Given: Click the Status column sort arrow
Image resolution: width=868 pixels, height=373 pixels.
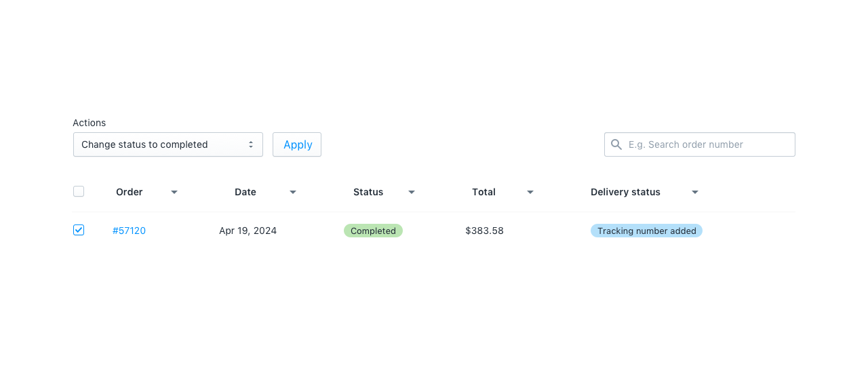Looking at the screenshot, I should (x=412, y=193).
